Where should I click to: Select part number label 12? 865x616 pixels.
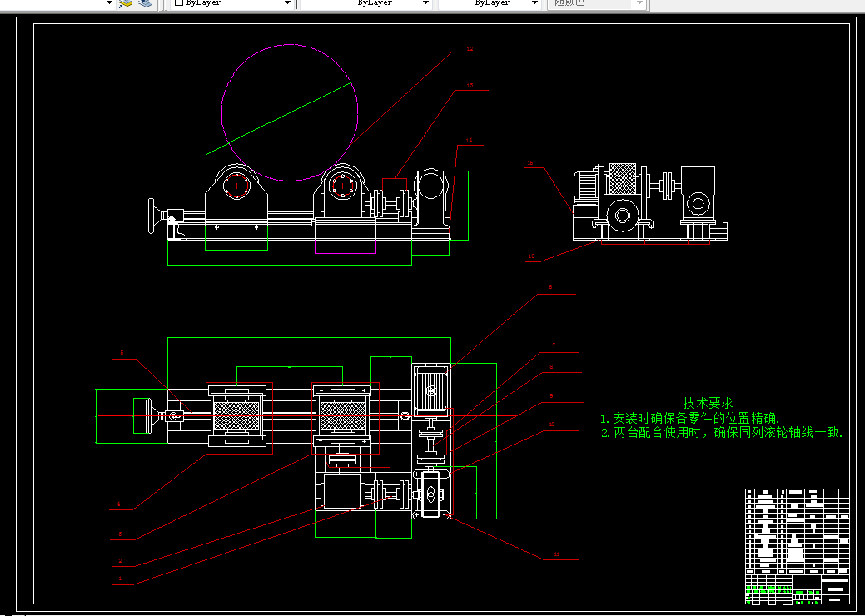pyautogui.click(x=470, y=49)
